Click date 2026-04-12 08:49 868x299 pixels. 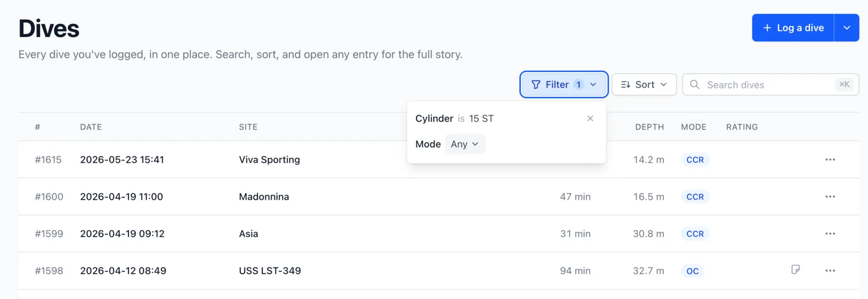123,270
